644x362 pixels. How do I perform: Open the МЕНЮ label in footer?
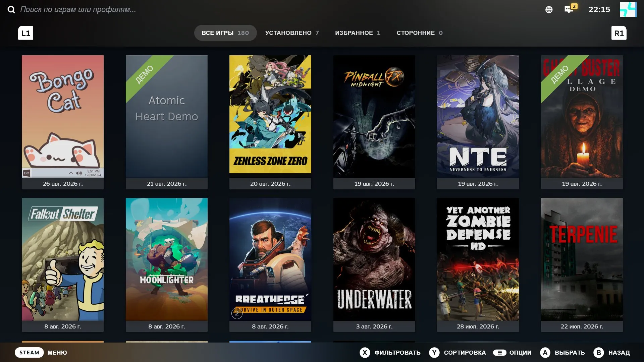pos(57,353)
